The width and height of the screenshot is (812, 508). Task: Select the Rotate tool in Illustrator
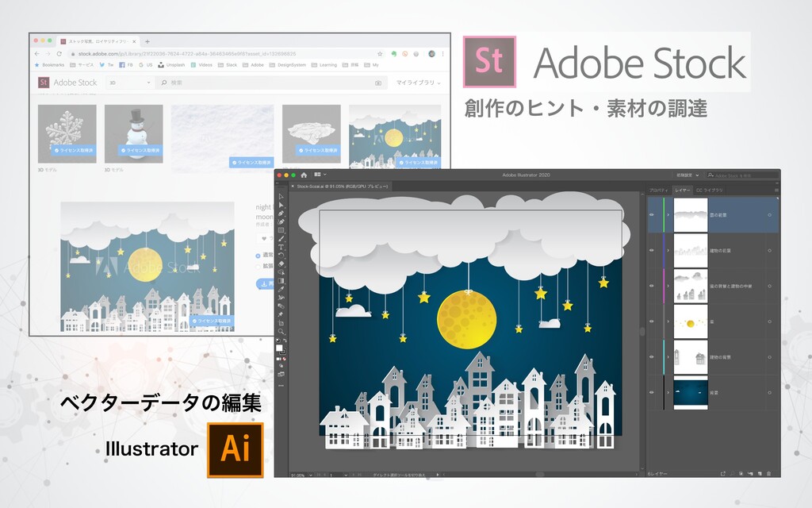tap(282, 256)
